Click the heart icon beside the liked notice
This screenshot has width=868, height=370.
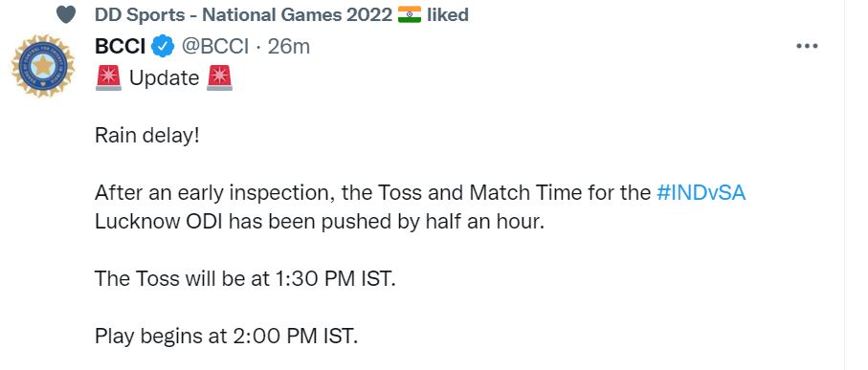point(66,15)
